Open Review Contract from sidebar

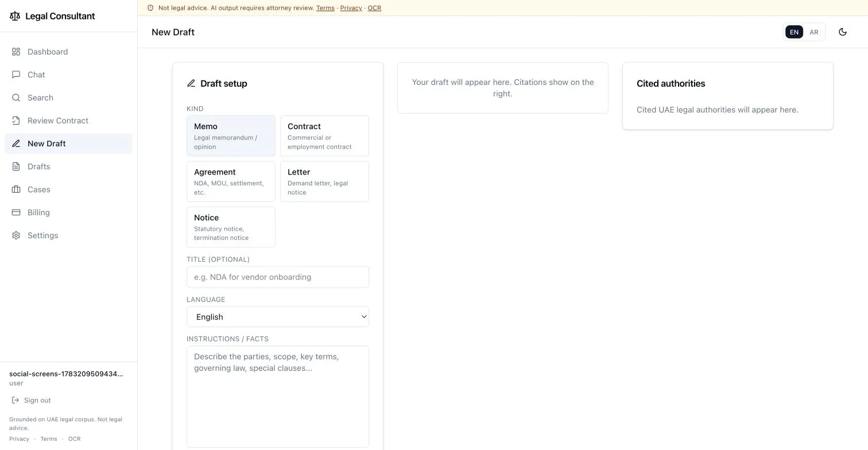(x=68, y=121)
